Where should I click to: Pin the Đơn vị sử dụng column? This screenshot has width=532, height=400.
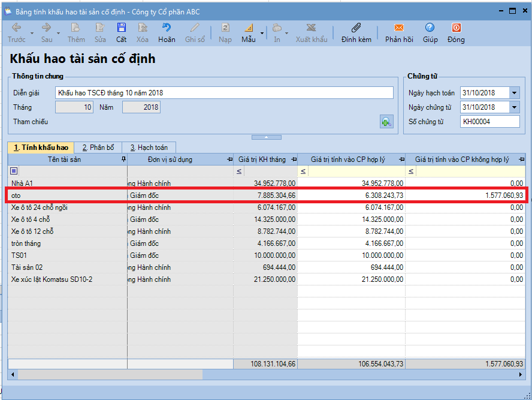click(230, 160)
